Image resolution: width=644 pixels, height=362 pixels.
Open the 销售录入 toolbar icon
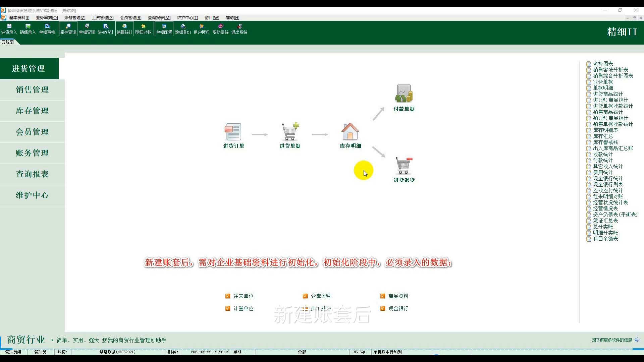pyautogui.click(x=28, y=29)
